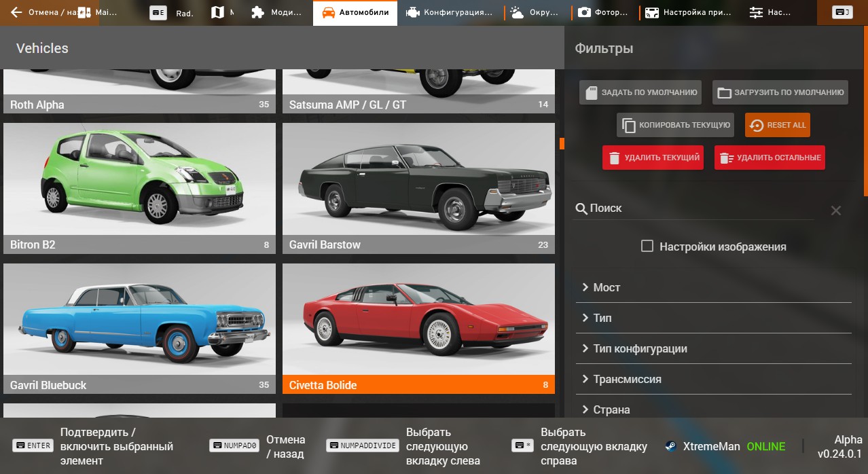Select the Автомобили tab
The image size is (868, 474).
(x=355, y=12)
